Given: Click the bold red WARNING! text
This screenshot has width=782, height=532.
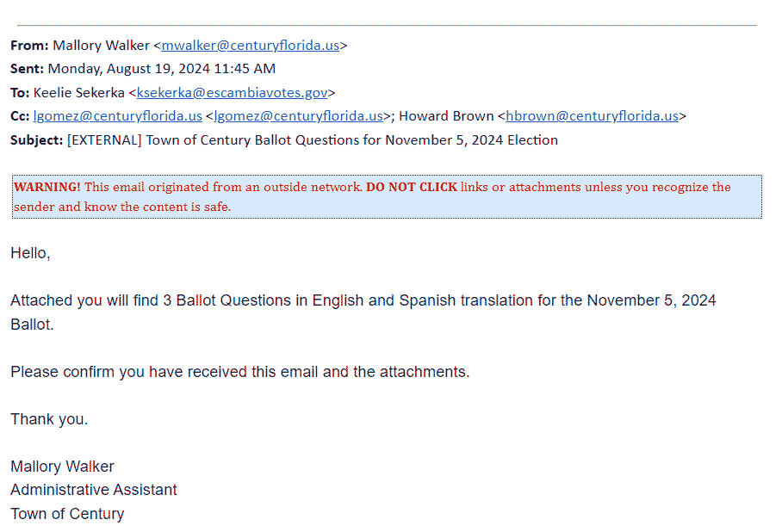Looking at the screenshot, I should pos(47,187).
